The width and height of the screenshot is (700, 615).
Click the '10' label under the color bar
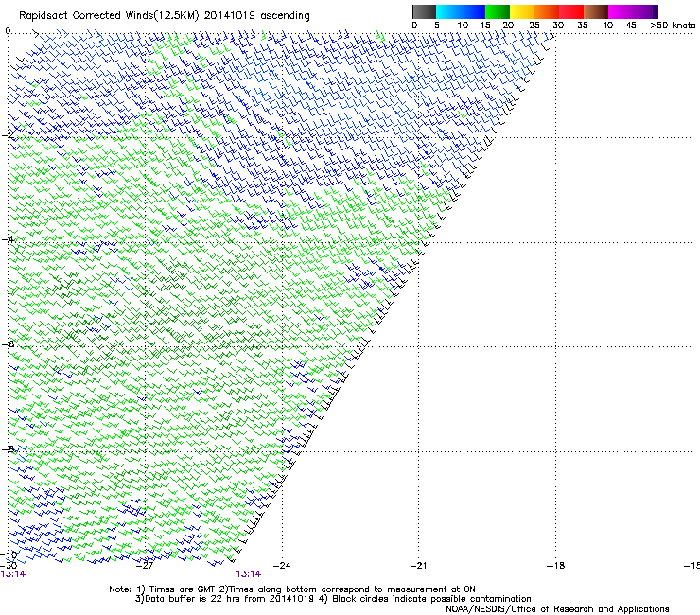(x=463, y=26)
